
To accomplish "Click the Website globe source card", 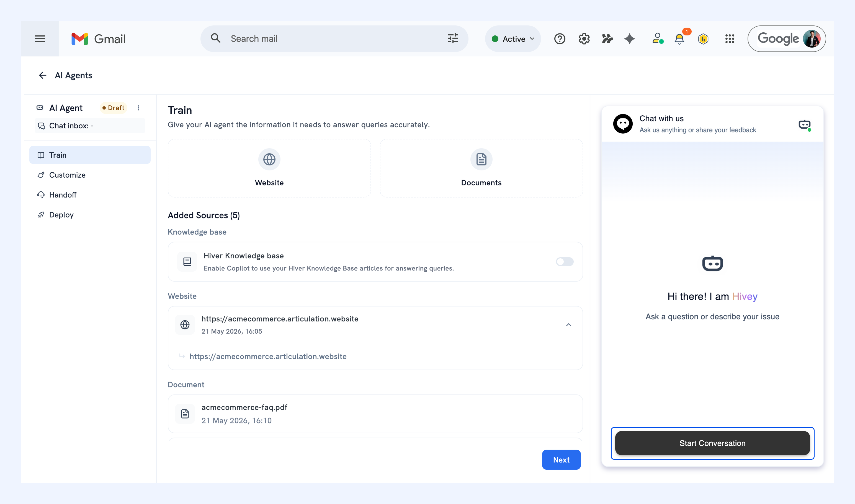I will (269, 168).
